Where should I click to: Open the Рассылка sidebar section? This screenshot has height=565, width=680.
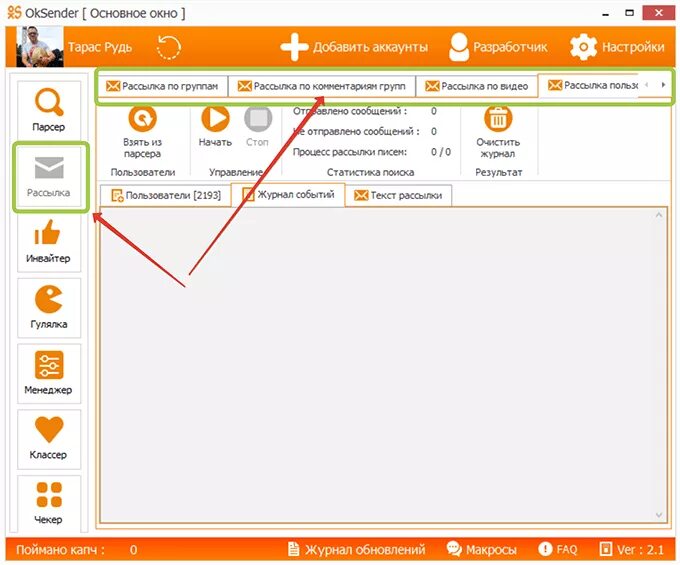click(49, 177)
